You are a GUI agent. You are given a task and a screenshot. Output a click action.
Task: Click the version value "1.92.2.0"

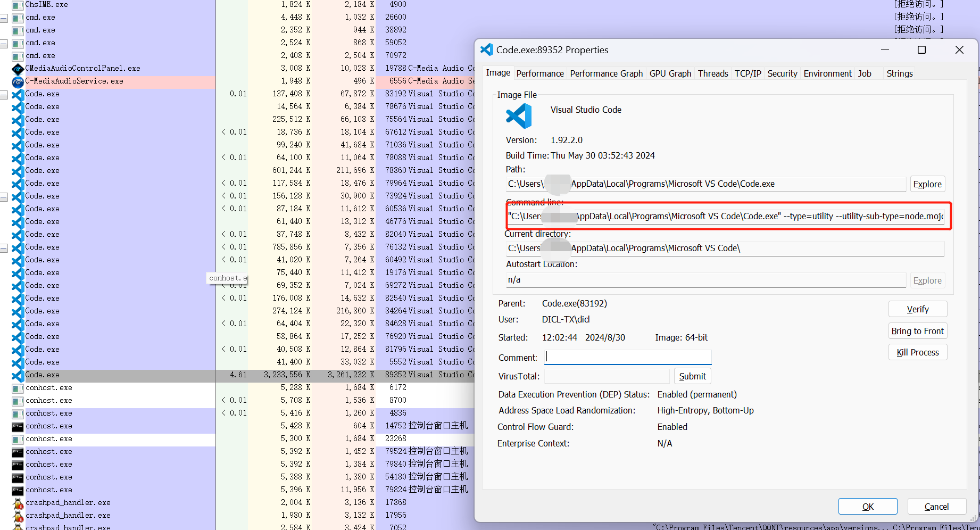(567, 140)
